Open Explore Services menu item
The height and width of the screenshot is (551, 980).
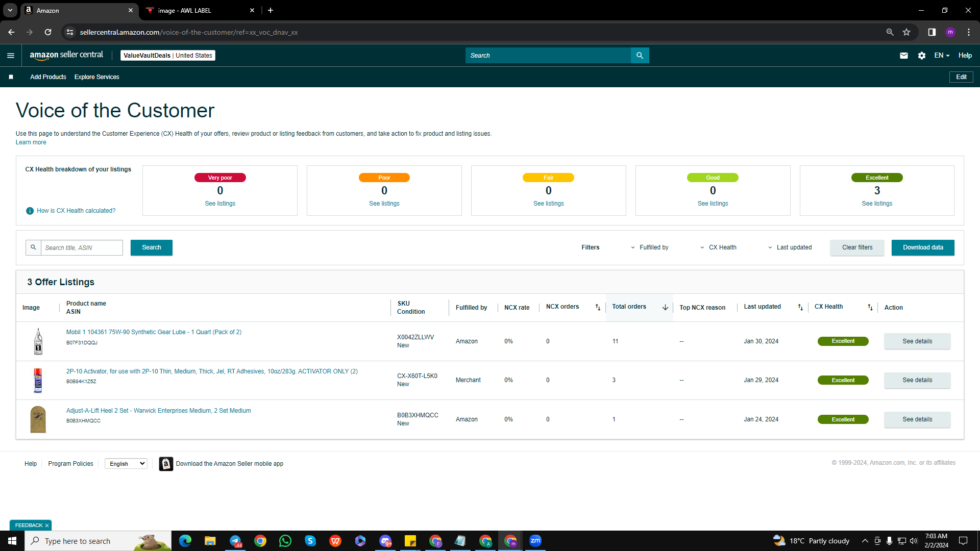[x=97, y=77]
